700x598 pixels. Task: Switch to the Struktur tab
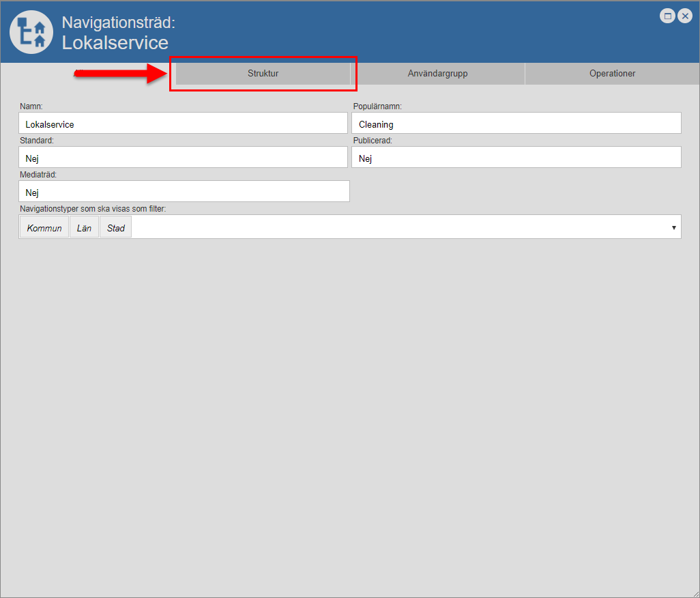tap(263, 74)
